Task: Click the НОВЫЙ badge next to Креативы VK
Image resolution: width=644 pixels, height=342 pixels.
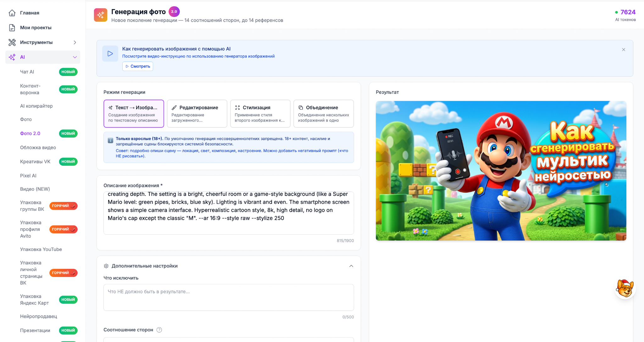Action: 68,162
